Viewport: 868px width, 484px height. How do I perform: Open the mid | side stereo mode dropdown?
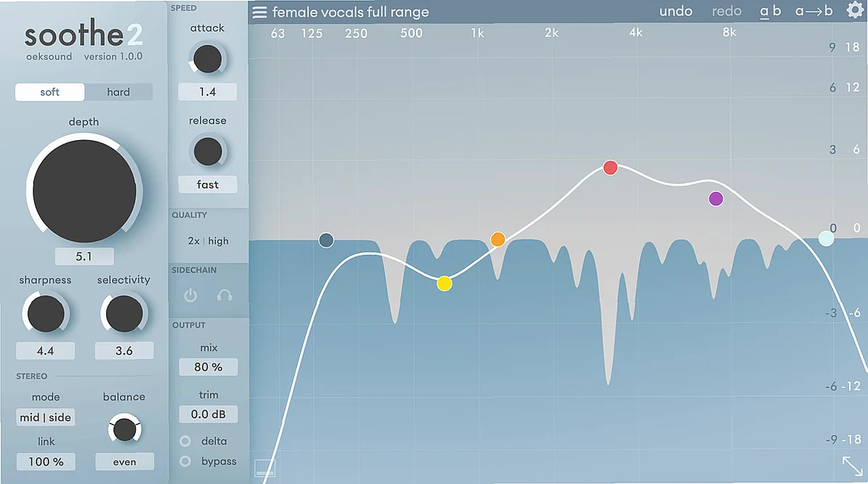(x=46, y=417)
